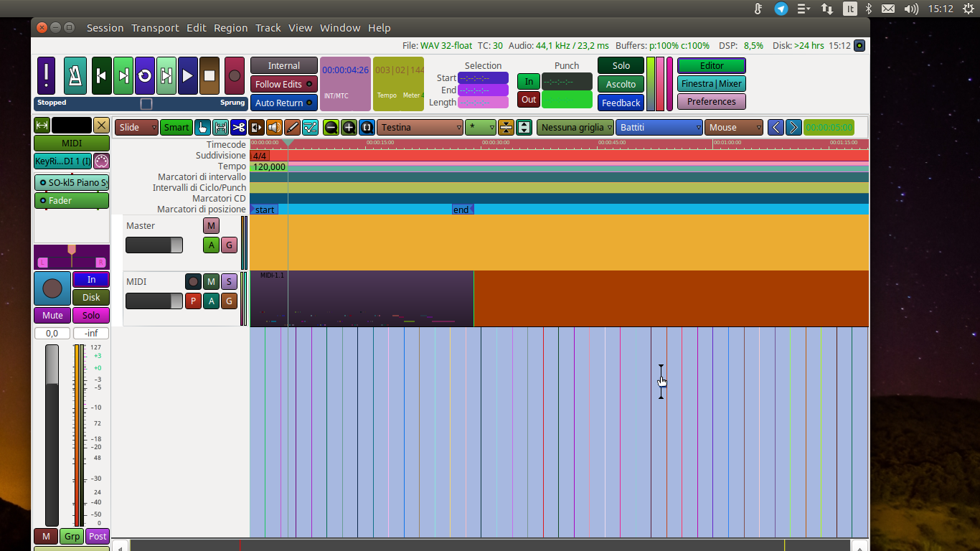Toggle Auto Return on or off
The width and height of the screenshot is (980, 551).
click(x=283, y=103)
